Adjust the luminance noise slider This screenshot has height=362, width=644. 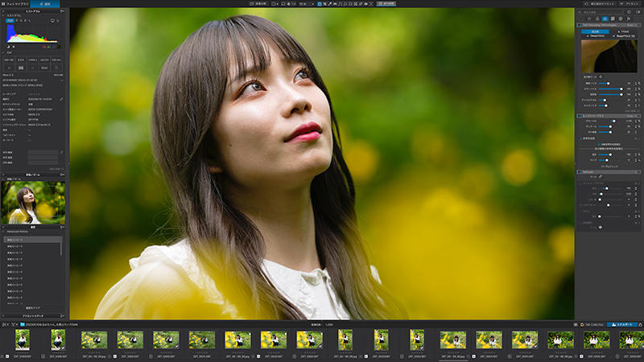pos(610,84)
